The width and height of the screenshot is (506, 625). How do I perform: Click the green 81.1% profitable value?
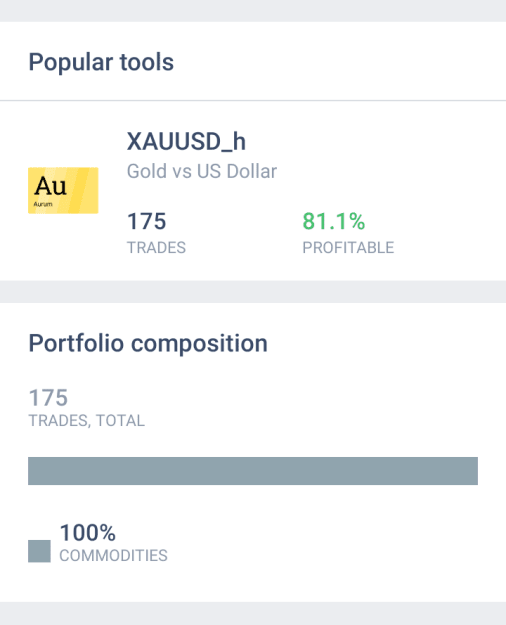tap(334, 221)
